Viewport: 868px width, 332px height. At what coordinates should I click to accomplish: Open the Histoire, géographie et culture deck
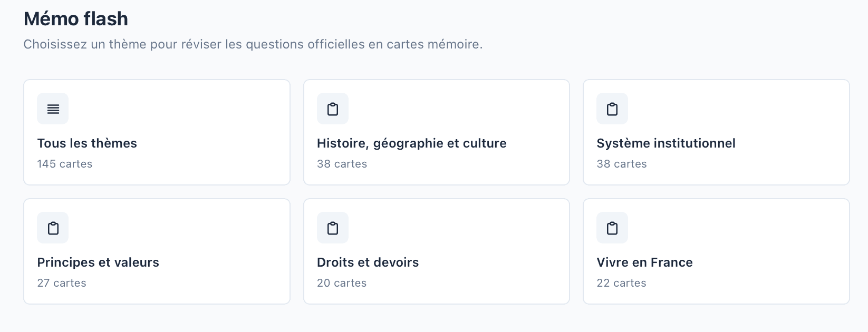coord(436,132)
